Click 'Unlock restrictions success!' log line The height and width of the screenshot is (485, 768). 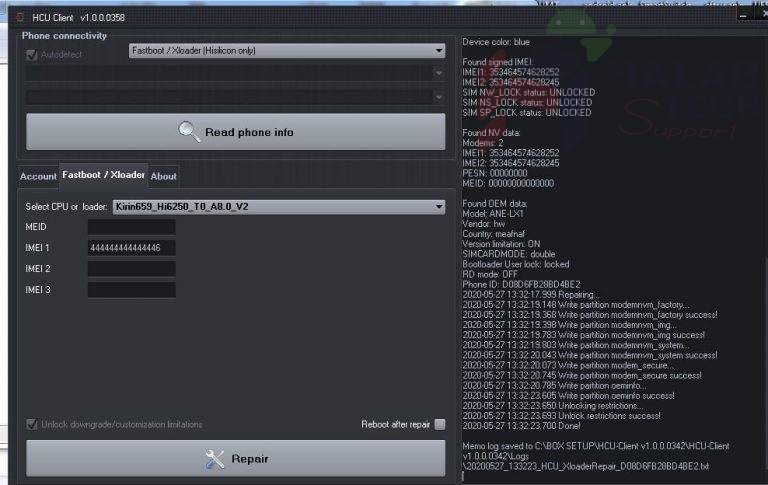point(561,416)
